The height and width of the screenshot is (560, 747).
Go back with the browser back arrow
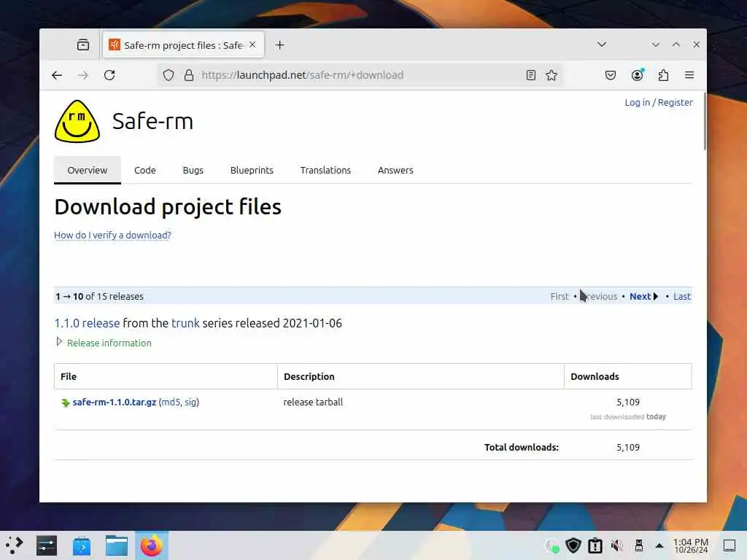57,75
